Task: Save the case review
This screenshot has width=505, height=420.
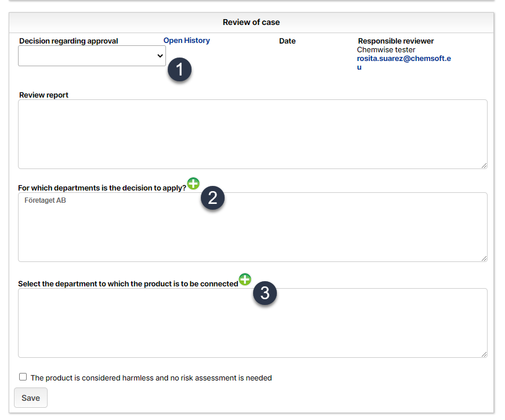Action: 31,398
